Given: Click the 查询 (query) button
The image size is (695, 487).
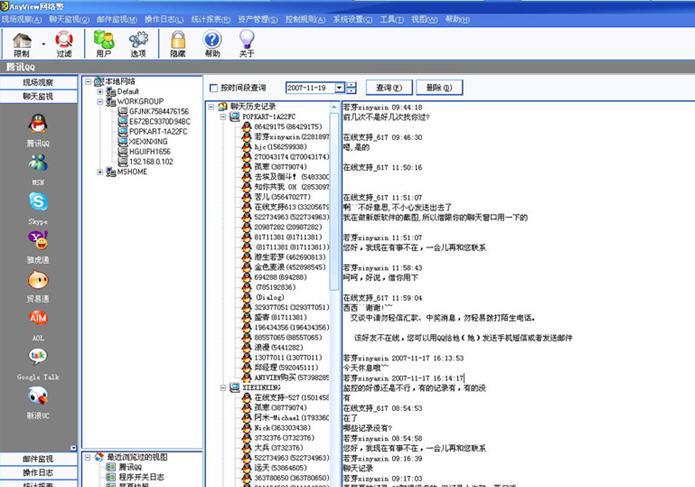Looking at the screenshot, I should (389, 88).
